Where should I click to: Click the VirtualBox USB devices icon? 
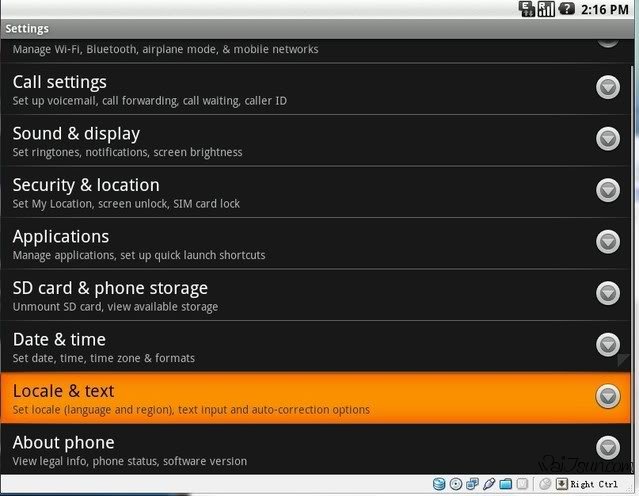(x=488, y=484)
